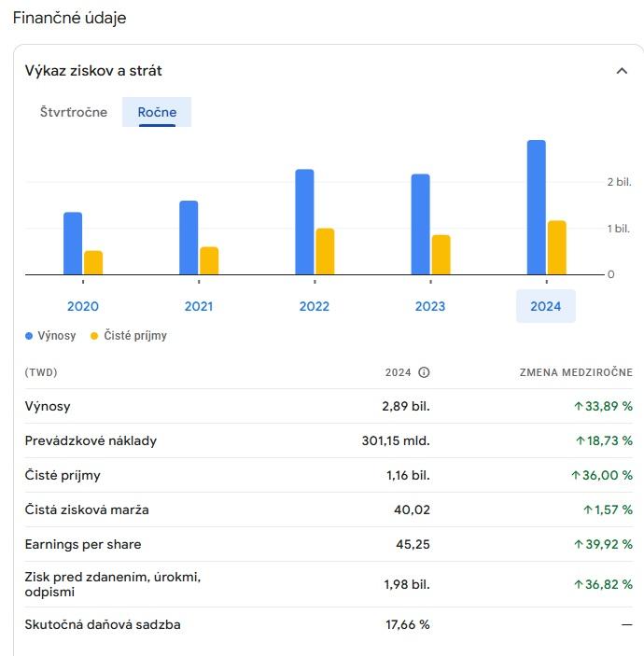Click the blue Výnosy legend dot

point(29,336)
